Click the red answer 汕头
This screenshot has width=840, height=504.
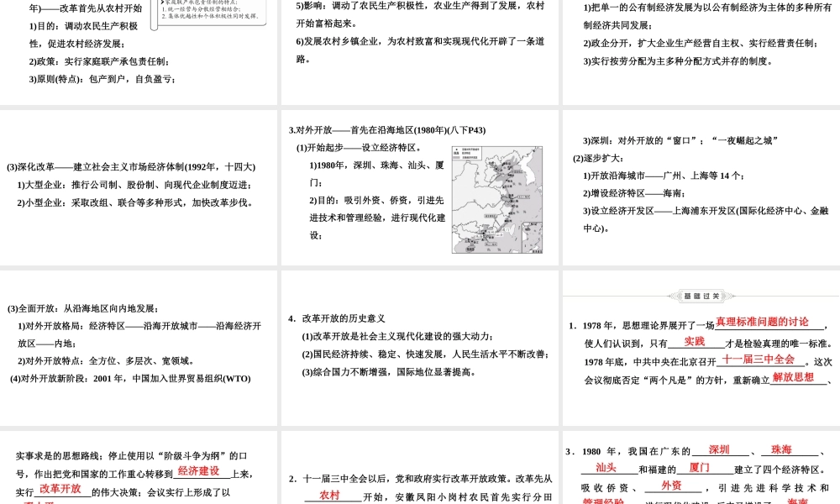606,468
